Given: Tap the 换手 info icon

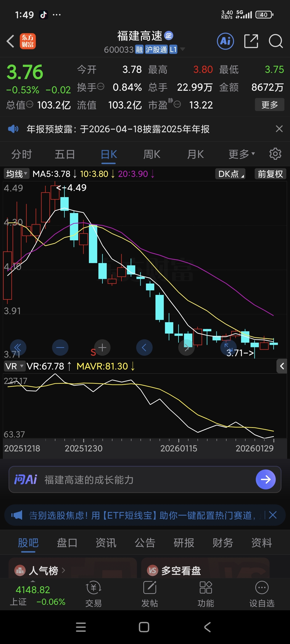Looking at the screenshot, I should pos(101,86).
